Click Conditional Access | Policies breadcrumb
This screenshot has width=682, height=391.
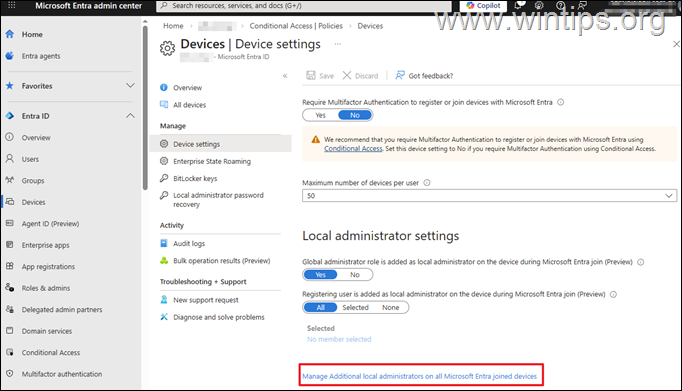pos(296,26)
